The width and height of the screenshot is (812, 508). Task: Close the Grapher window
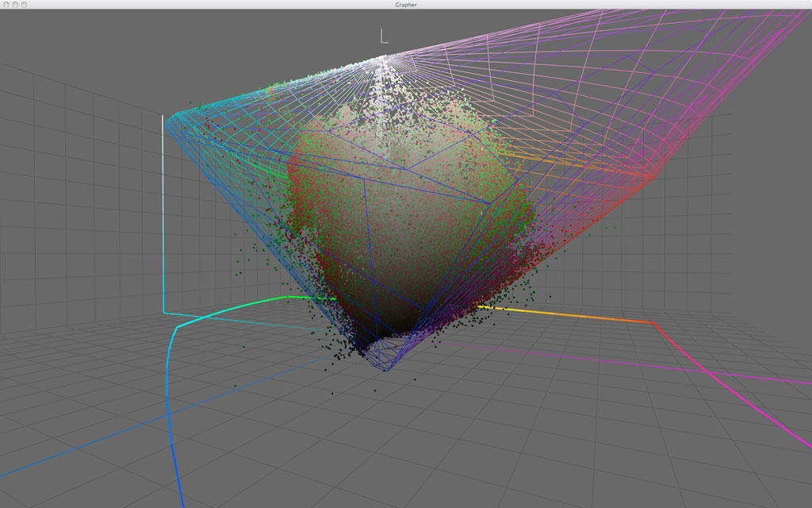coord(6,4)
